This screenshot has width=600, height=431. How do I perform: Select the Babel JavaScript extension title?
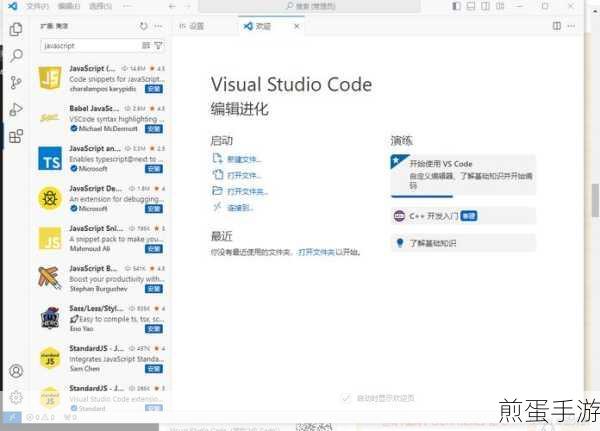pos(94,108)
